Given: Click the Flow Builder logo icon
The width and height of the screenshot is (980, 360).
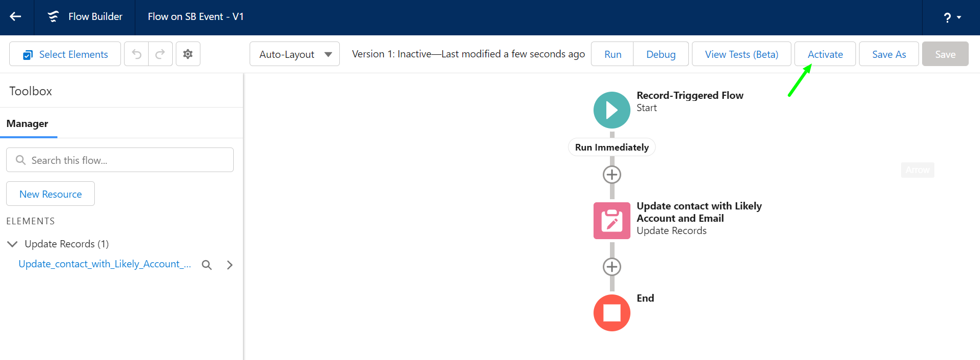Looking at the screenshot, I should (53, 17).
